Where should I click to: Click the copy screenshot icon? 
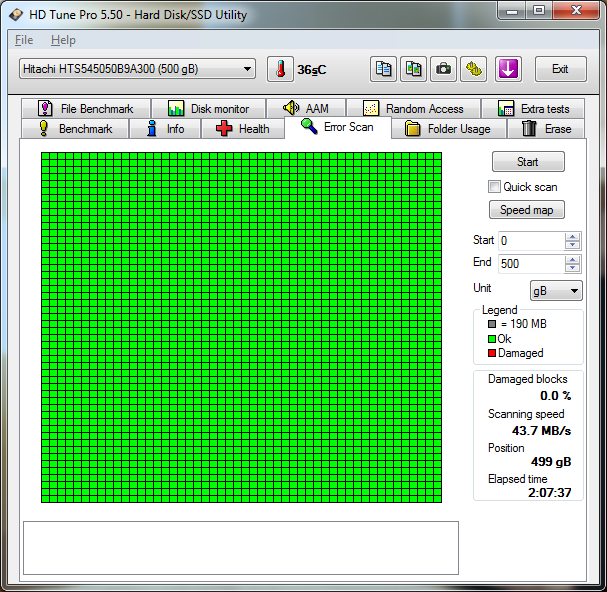tap(413, 69)
